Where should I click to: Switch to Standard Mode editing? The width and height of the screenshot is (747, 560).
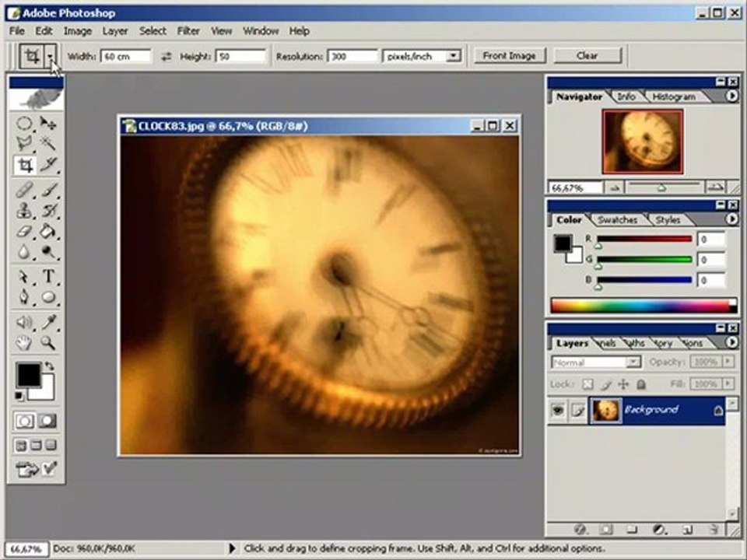coord(24,421)
